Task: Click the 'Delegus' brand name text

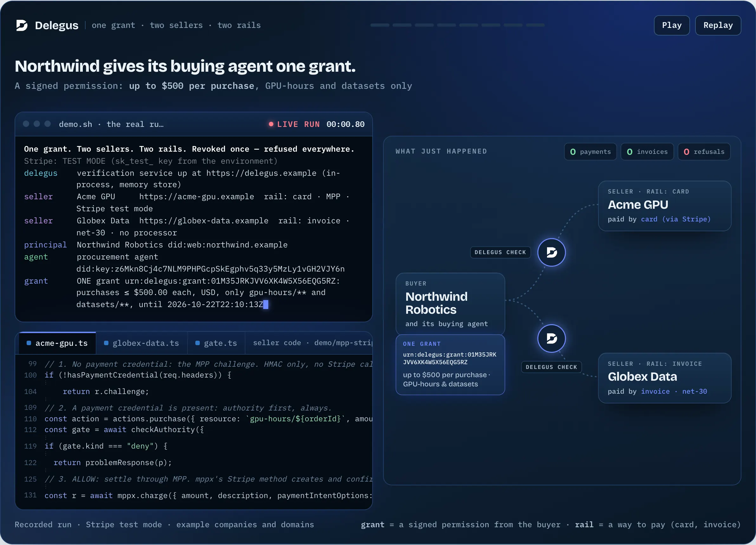Action: (x=57, y=25)
